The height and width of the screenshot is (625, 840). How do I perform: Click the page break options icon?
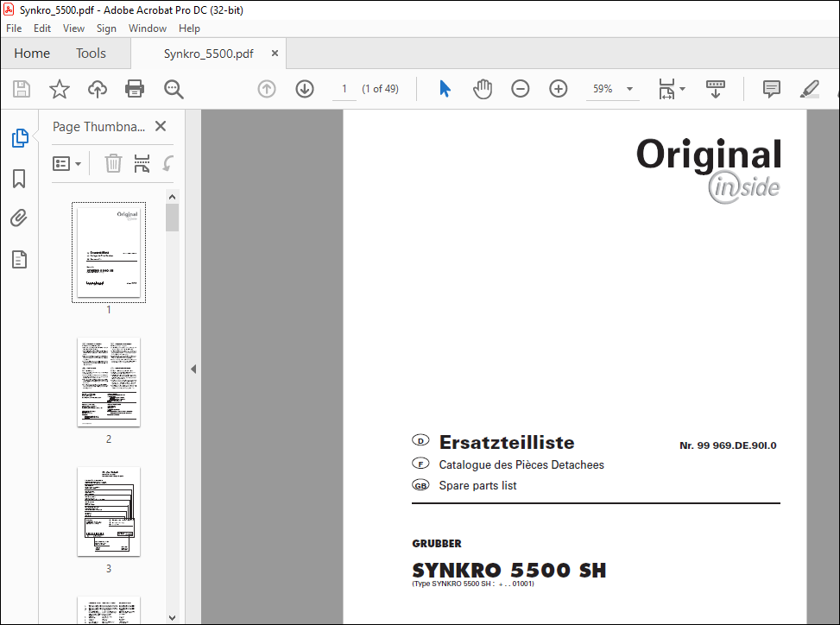point(142,163)
